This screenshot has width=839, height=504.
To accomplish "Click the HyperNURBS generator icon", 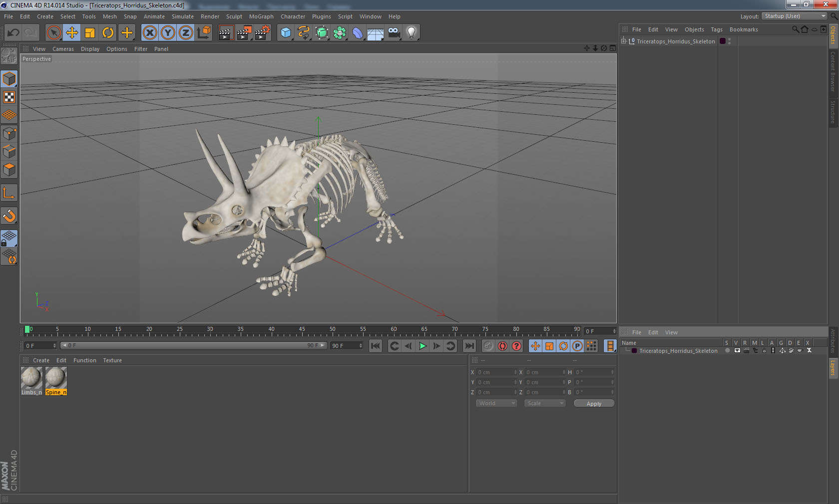I will (x=322, y=33).
